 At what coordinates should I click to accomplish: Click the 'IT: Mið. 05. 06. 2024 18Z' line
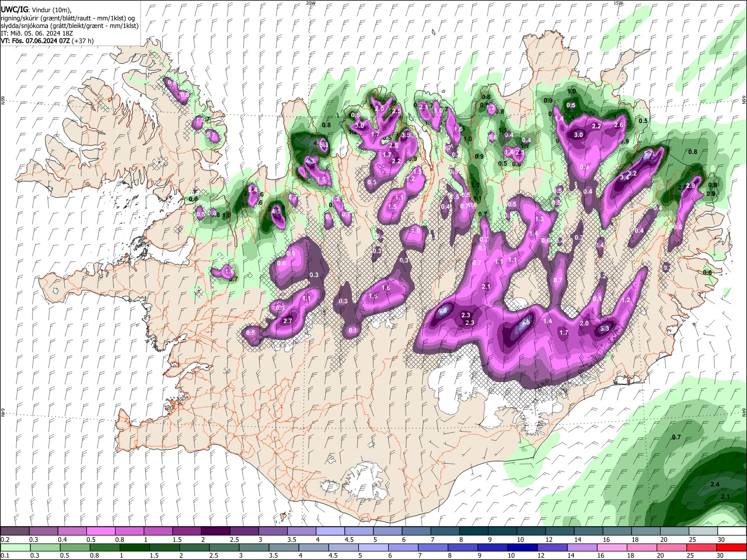pos(37,33)
